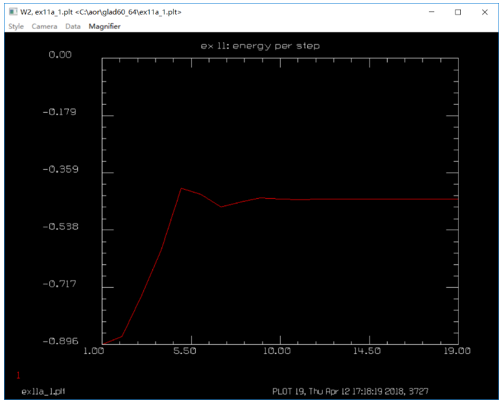Click the peak of the red energy curve
502x403 pixels.
181,189
